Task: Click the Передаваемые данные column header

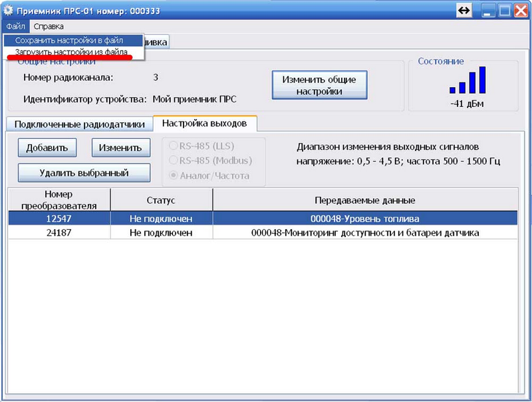Action: [x=365, y=200]
